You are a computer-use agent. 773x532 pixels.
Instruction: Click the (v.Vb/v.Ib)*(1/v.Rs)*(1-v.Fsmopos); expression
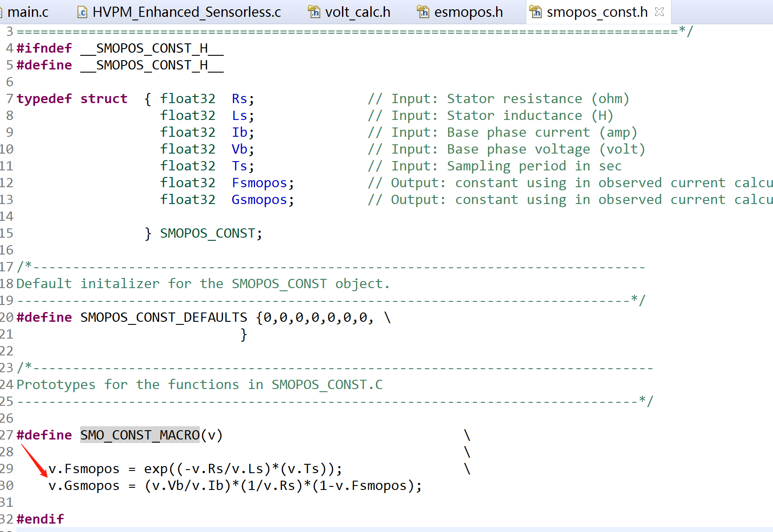283,486
